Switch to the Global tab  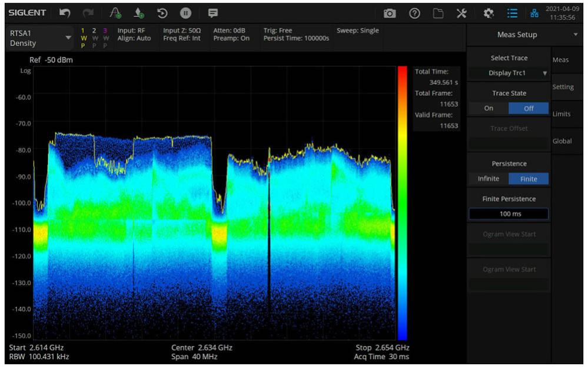pos(562,141)
